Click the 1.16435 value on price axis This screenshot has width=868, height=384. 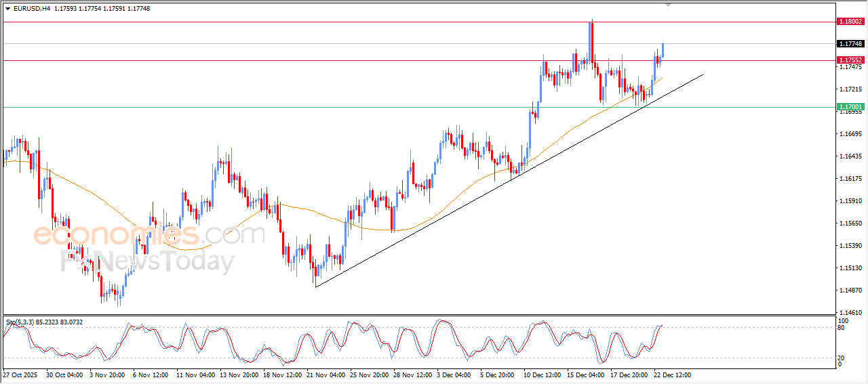click(850, 156)
